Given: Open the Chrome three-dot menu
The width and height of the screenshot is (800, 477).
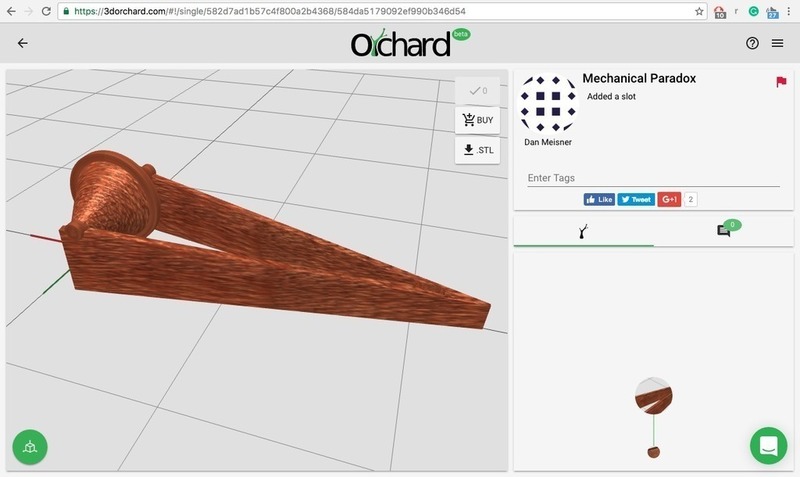Looking at the screenshot, I should coord(789,11).
